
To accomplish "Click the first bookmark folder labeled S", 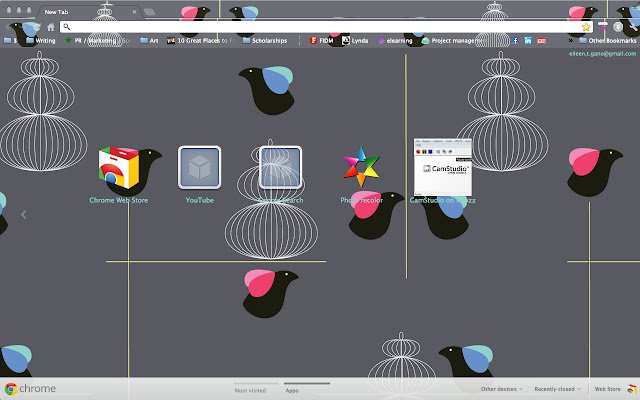I will pyautogui.click(x=9, y=40).
